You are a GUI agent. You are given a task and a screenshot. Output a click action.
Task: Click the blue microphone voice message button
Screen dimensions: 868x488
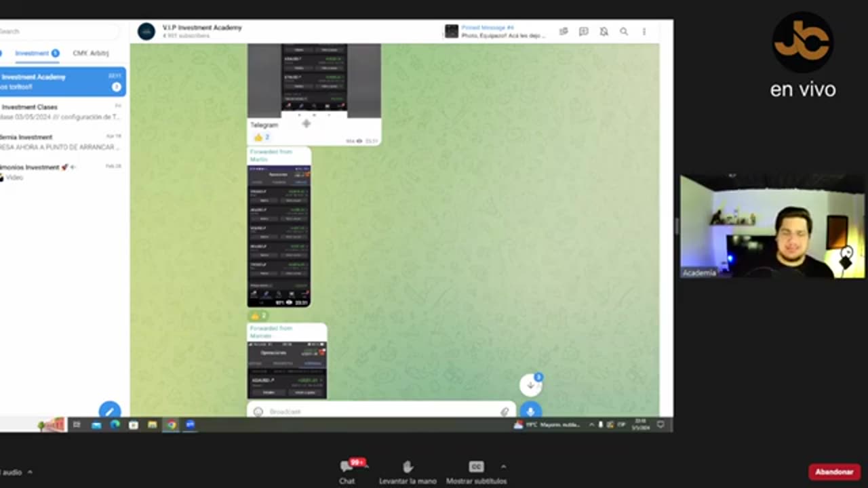tap(530, 411)
